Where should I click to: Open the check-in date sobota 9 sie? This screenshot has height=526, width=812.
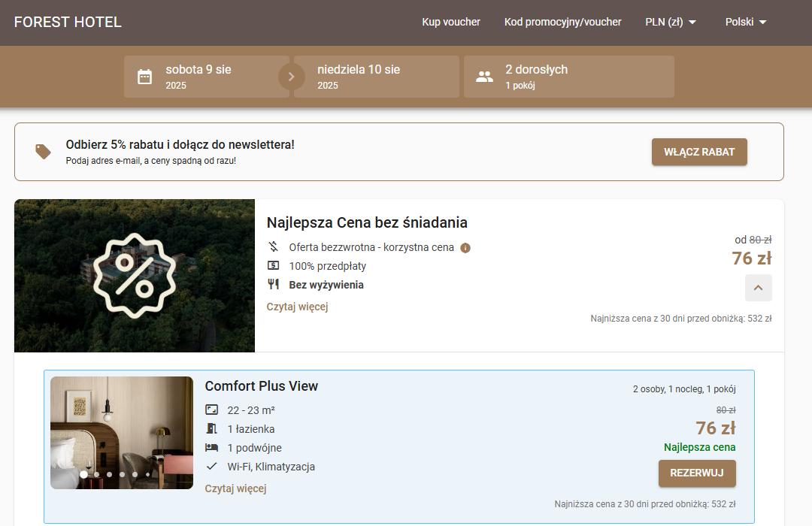pos(206,77)
